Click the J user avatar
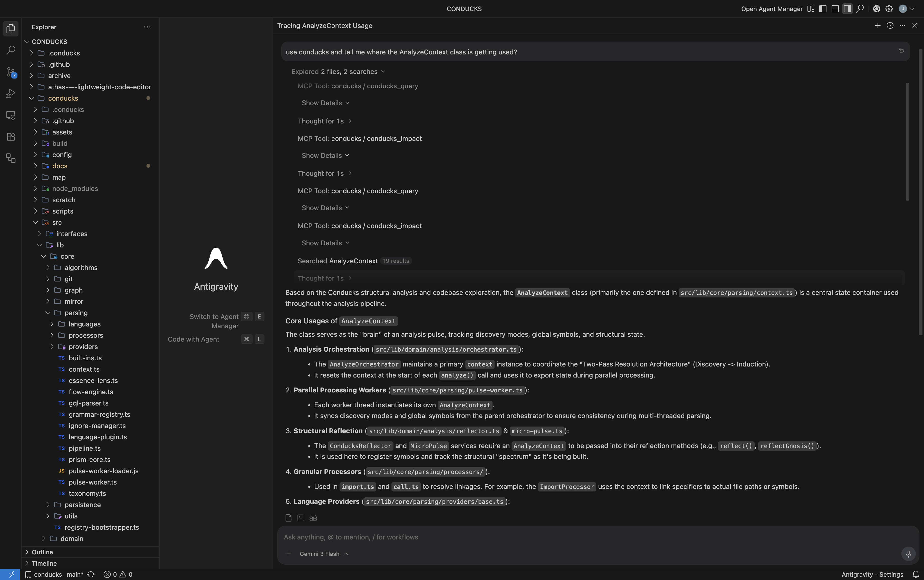Image resolution: width=924 pixels, height=580 pixels. [903, 9]
